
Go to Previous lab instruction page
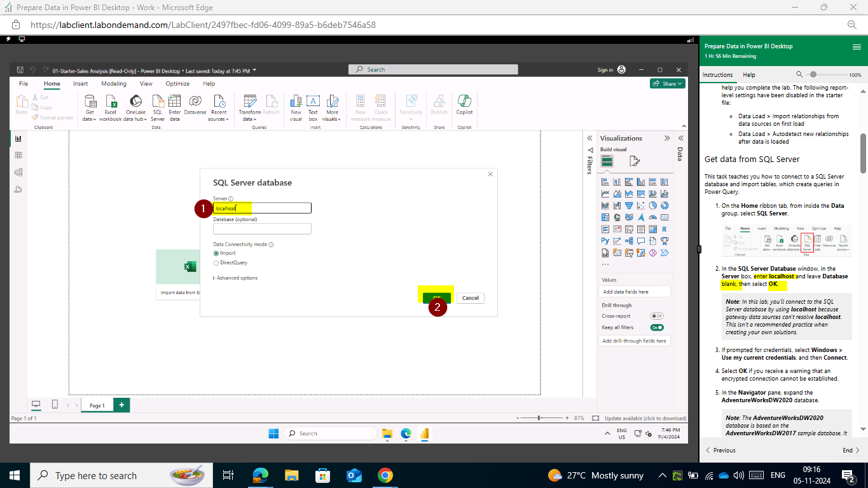(720, 450)
